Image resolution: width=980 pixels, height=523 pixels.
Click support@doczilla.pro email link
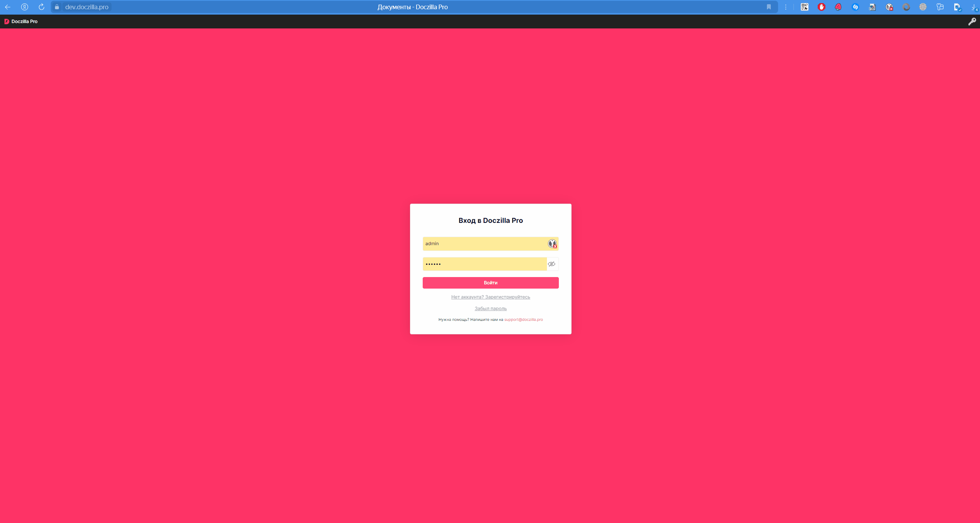coord(523,320)
